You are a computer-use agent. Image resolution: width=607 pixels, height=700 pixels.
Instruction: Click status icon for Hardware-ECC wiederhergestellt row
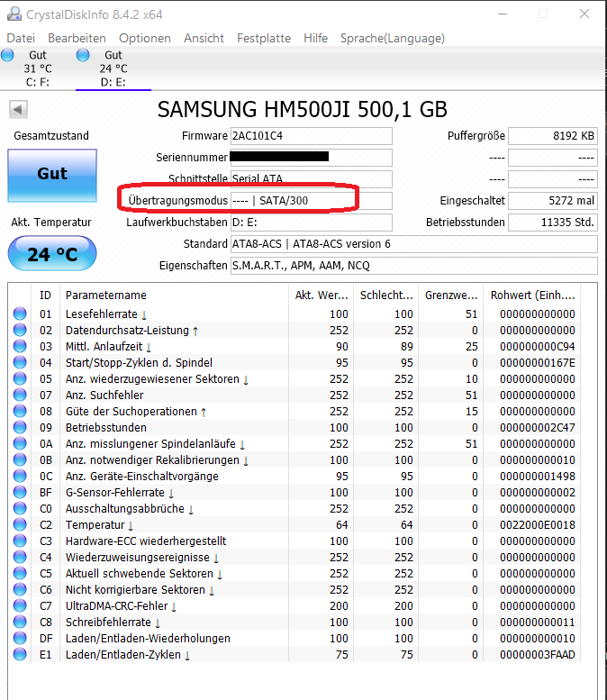click(x=20, y=541)
